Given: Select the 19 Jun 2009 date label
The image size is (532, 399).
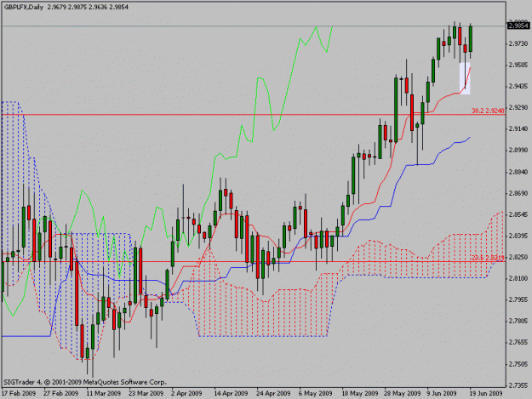Looking at the screenshot, I should 486,394.
